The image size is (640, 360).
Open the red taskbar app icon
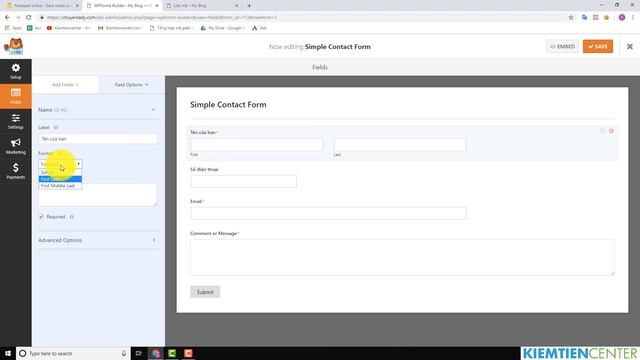pyautogui.click(x=188, y=353)
